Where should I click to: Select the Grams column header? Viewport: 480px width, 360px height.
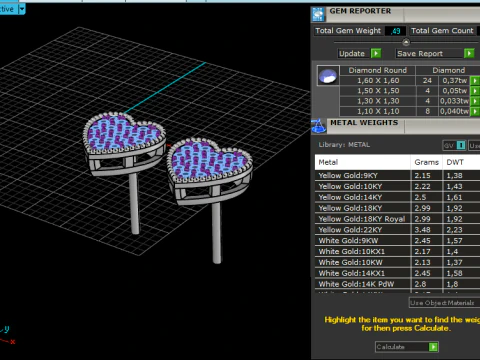[426, 162]
